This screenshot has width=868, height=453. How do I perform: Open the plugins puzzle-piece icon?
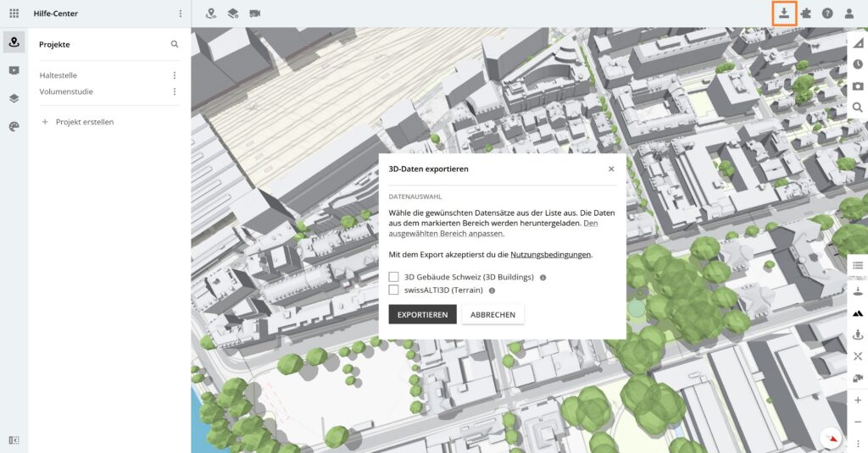(x=805, y=14)
